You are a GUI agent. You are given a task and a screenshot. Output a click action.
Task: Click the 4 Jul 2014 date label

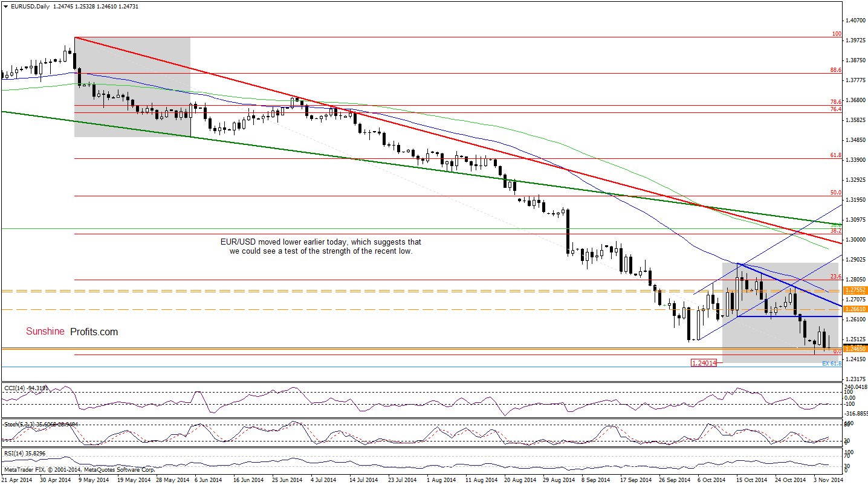(323, 480)
